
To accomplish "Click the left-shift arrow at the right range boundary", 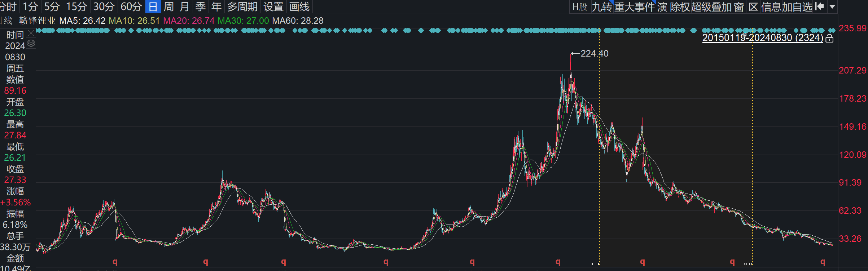I will point(745,264).
